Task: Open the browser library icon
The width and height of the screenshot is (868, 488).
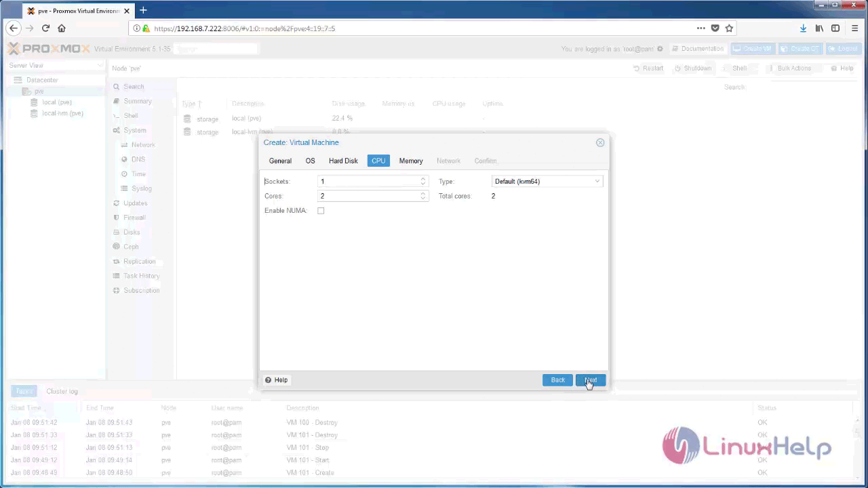Action: [x=819, y=28]
